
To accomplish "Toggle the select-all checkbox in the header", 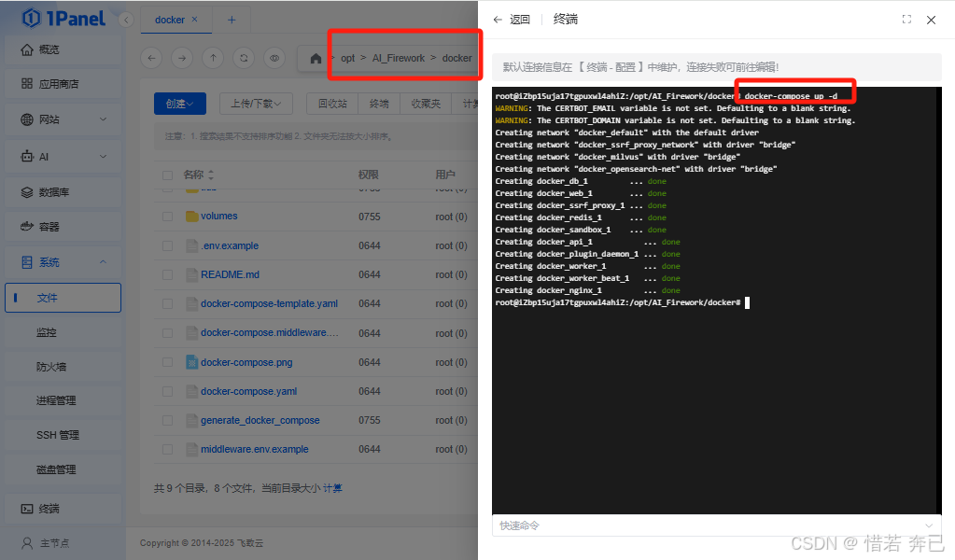I will [x=167, y=175].
